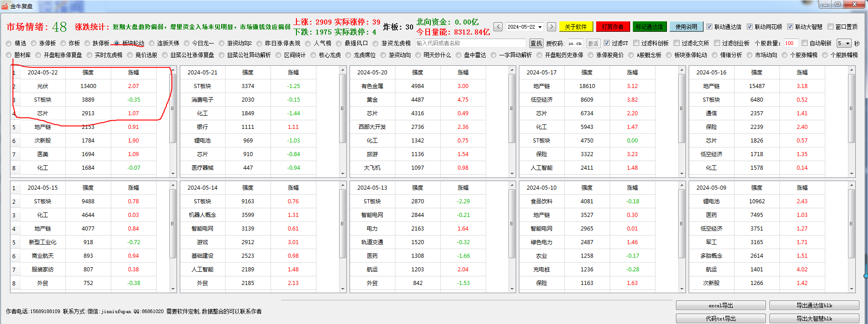The image size is (868, 324).
Task: Enable 自动刷新 checkbox
Action: tap(804, 43)
